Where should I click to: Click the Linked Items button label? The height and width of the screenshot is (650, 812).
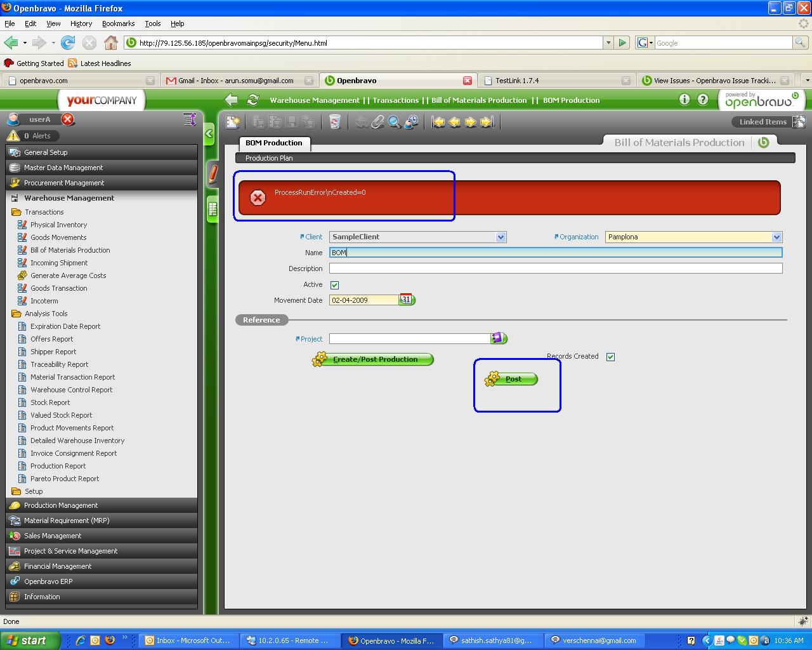[x=763, y=122]
